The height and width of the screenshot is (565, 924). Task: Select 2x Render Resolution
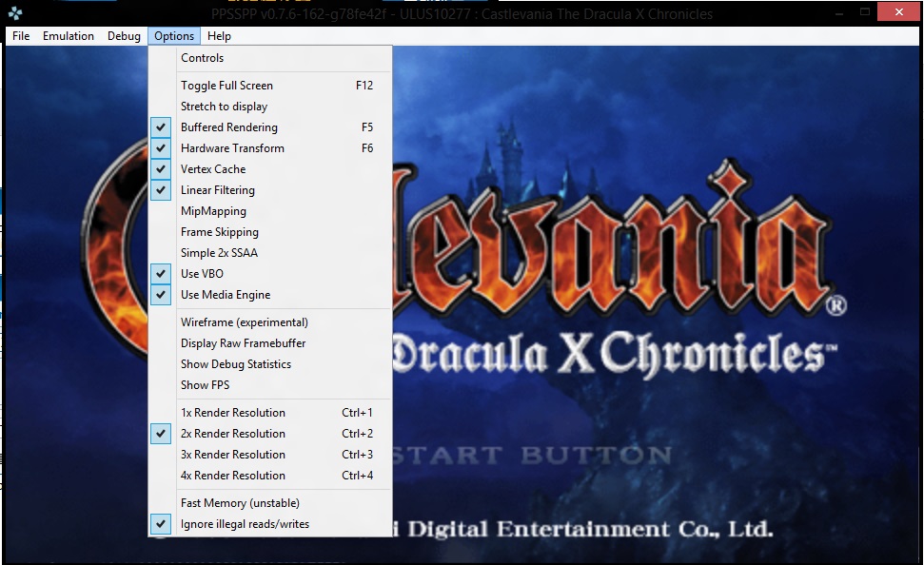pos(270,434)
